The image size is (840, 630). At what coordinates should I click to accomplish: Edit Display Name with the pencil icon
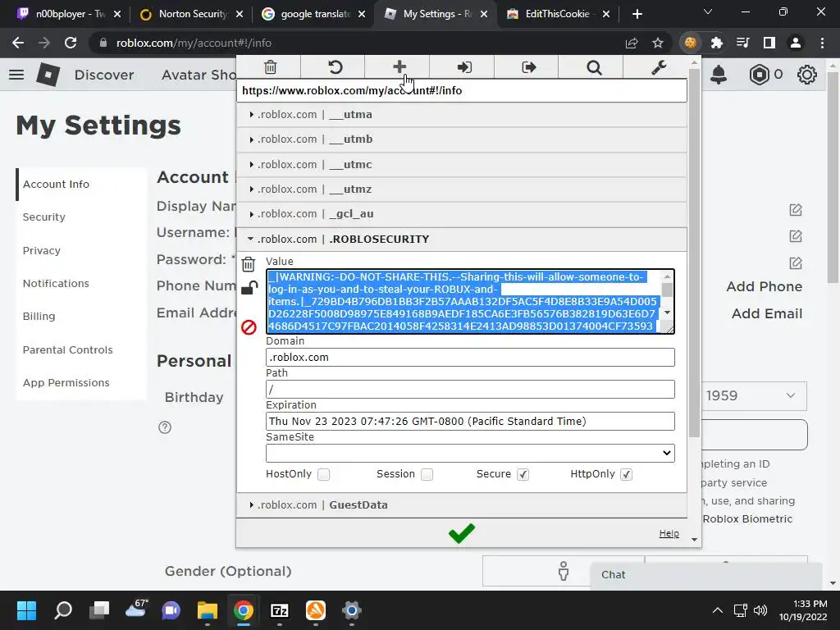pos(796,210)
